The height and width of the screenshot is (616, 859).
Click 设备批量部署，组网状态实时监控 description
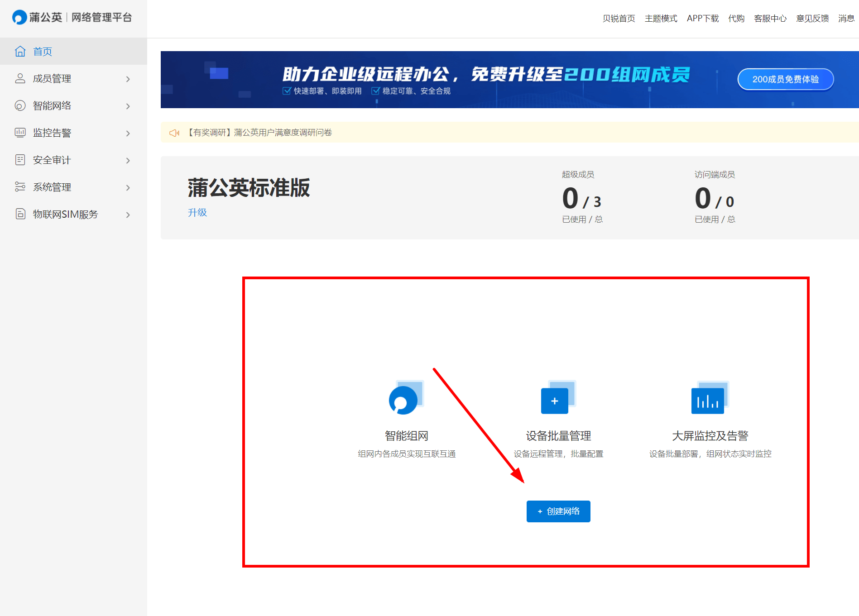[x=710, y=454]
